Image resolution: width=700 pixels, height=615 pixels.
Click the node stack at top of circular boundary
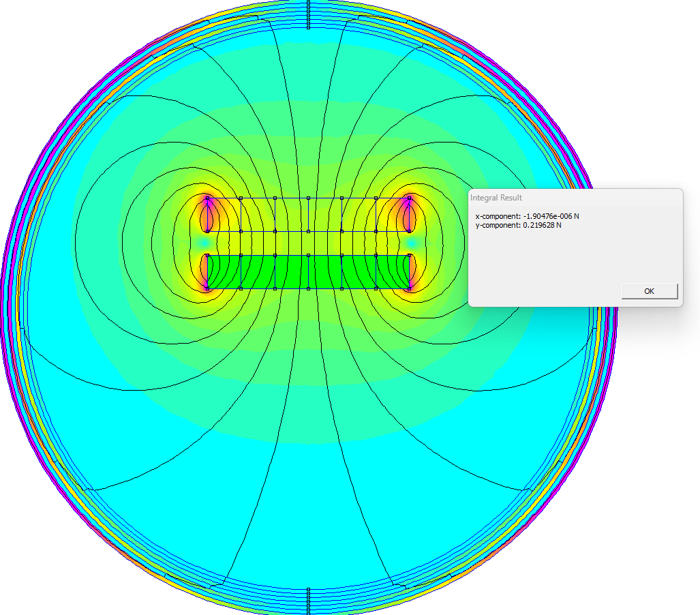pos(308,15)
